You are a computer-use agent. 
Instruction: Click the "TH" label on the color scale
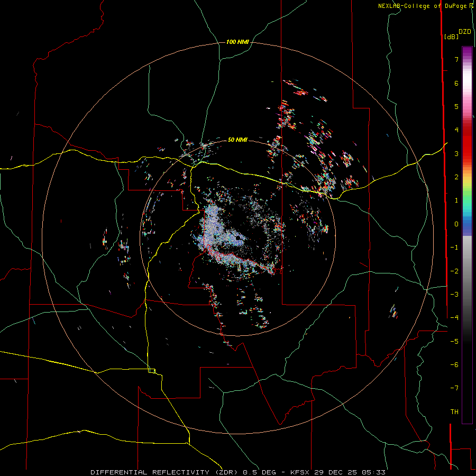click(x=454, y=412)
